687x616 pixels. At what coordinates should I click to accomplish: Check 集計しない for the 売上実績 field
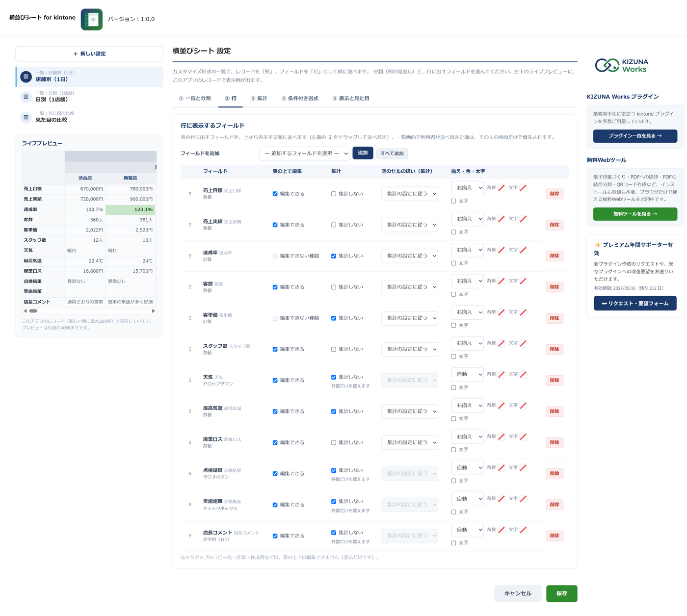click(334, 225)
